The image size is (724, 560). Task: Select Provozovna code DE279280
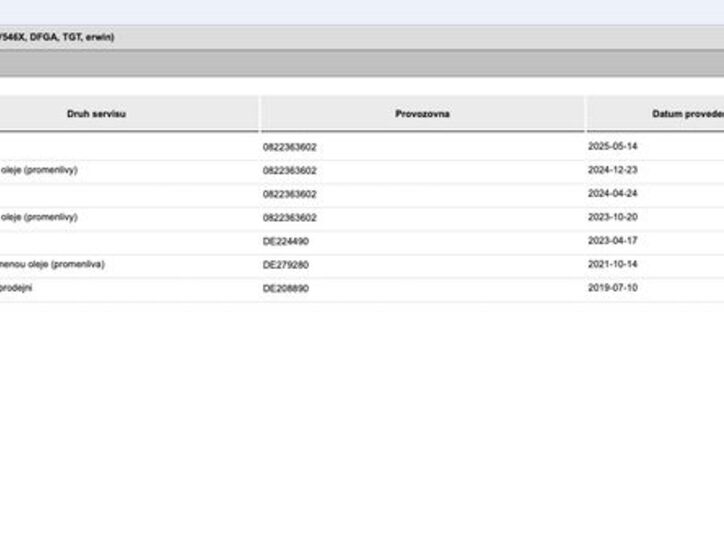click(285, 265)
